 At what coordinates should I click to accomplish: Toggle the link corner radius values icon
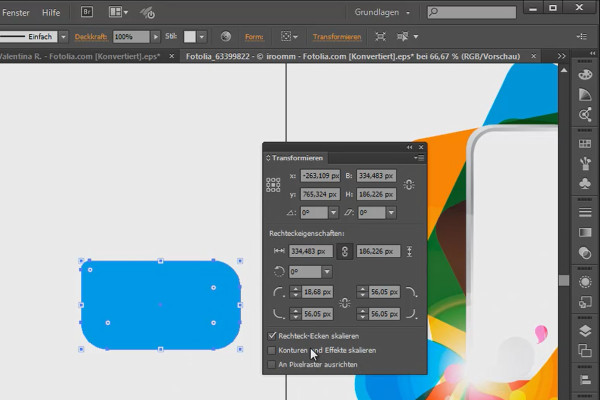tap(344, 303)
